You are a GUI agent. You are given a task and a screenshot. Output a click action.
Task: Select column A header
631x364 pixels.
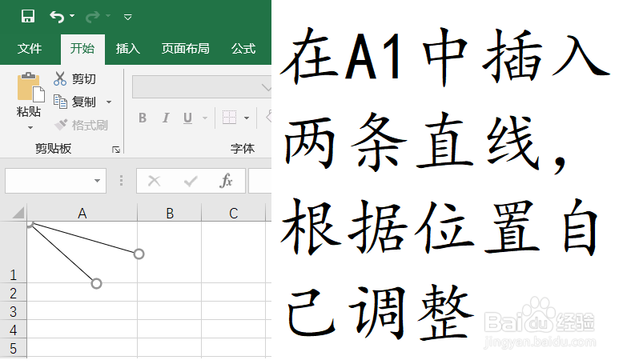coord(82,213)
